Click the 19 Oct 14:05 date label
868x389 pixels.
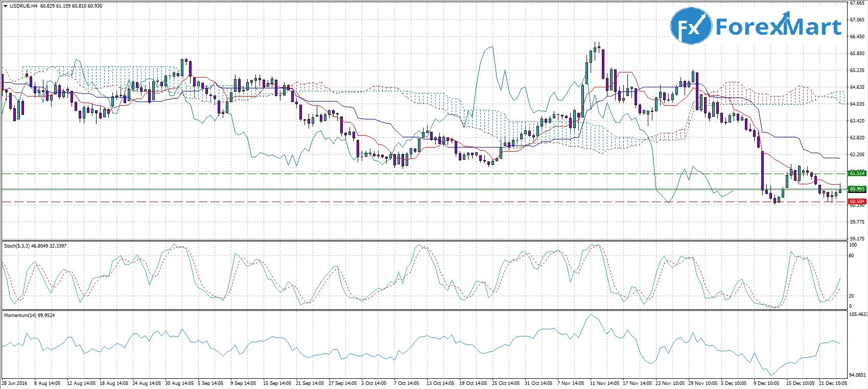click(474, 383)
